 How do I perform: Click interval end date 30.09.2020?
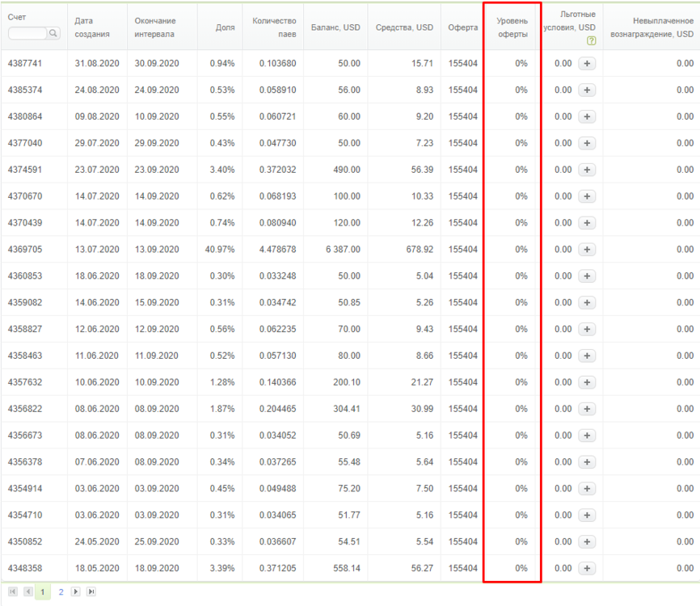click(157, 63)
